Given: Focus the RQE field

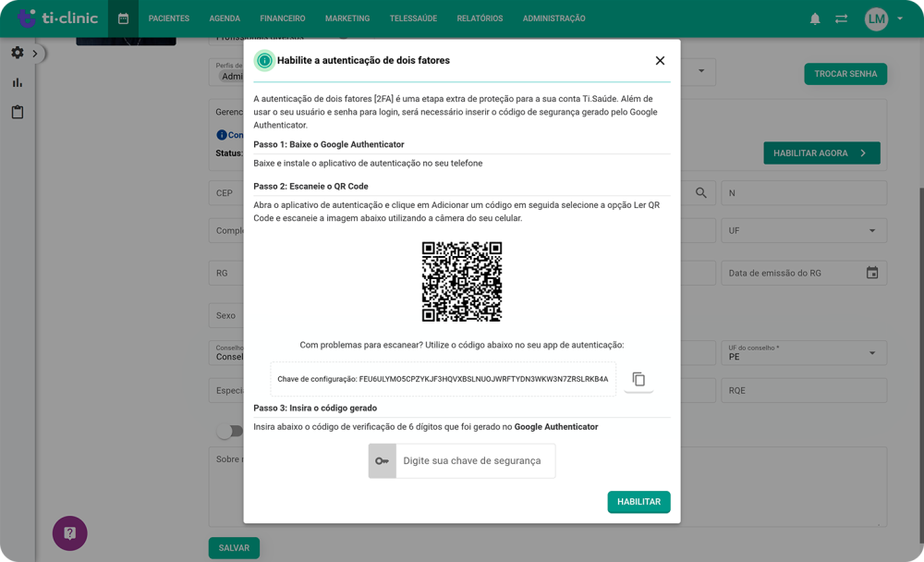Looking at the screenshot, I should (x=804, y=390).
